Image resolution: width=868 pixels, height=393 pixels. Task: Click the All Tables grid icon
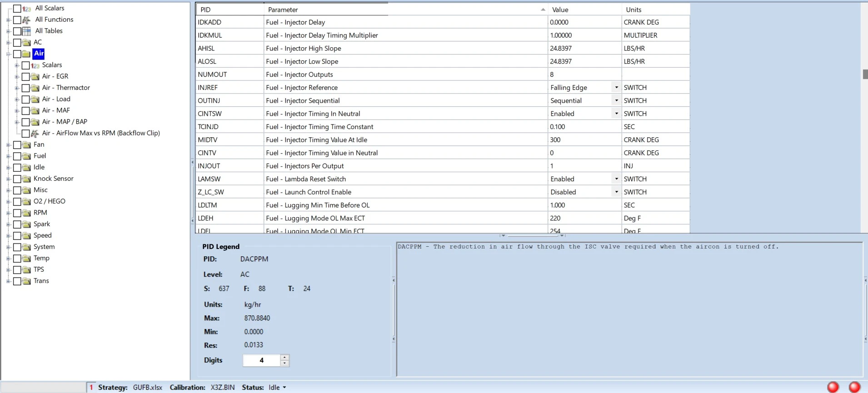coord(27,31)
